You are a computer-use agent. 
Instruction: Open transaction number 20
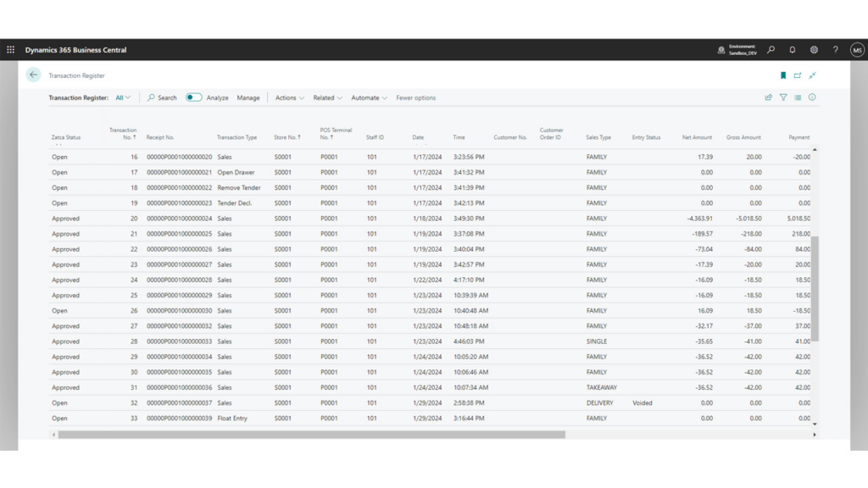pyautogui.click(x=134, y=219)
